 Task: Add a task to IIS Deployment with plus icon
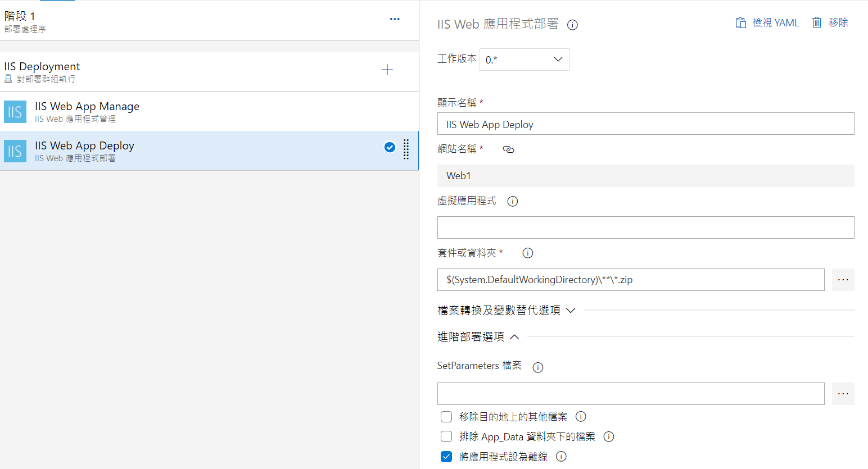pos(387,70)
